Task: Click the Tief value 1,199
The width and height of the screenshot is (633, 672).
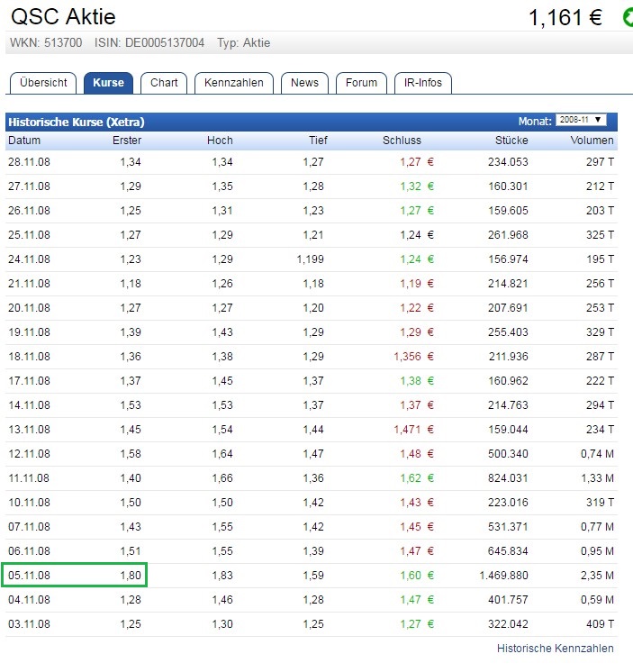Action: (311, 259)
